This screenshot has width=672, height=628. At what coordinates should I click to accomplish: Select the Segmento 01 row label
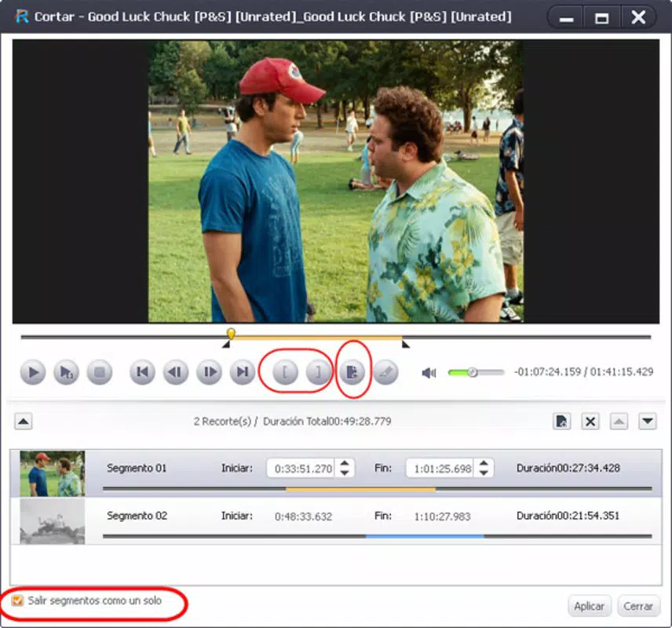[137, 468]
